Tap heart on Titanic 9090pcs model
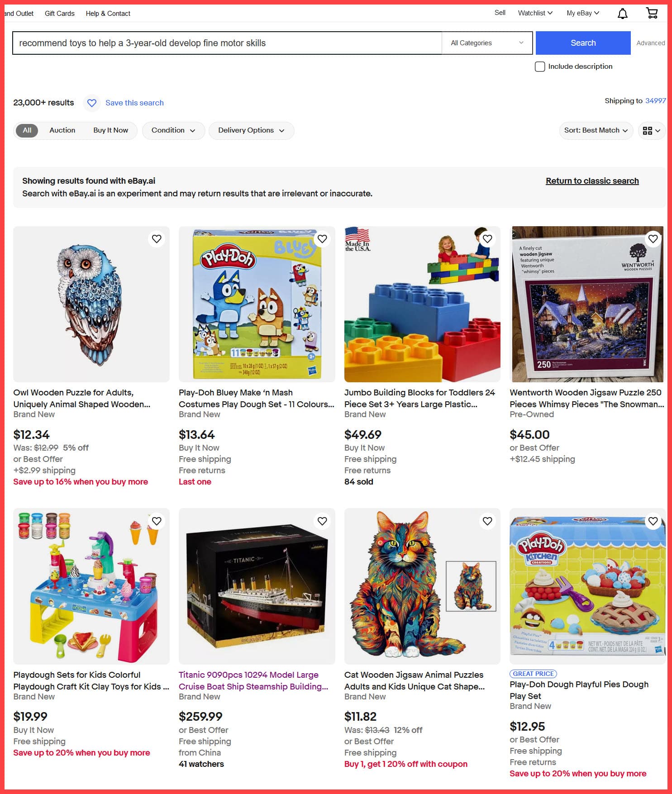This screenshot has height=794, width=672. point(322,521)
